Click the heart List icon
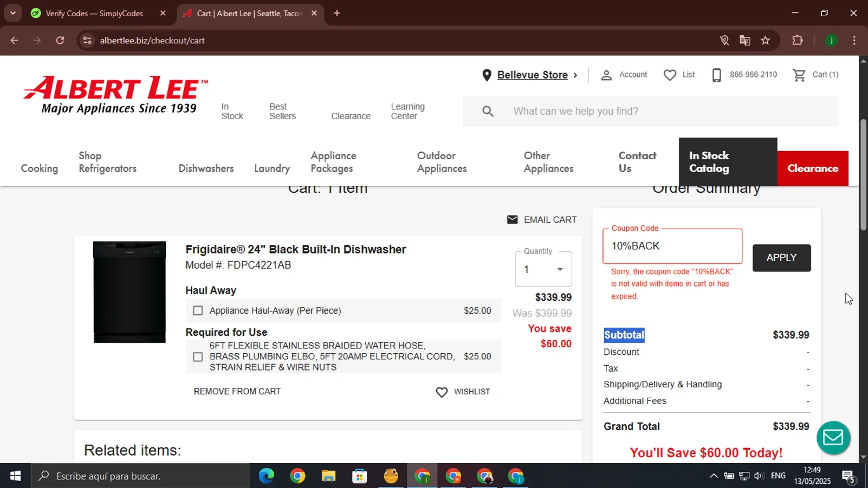 [x=670, y=75]
